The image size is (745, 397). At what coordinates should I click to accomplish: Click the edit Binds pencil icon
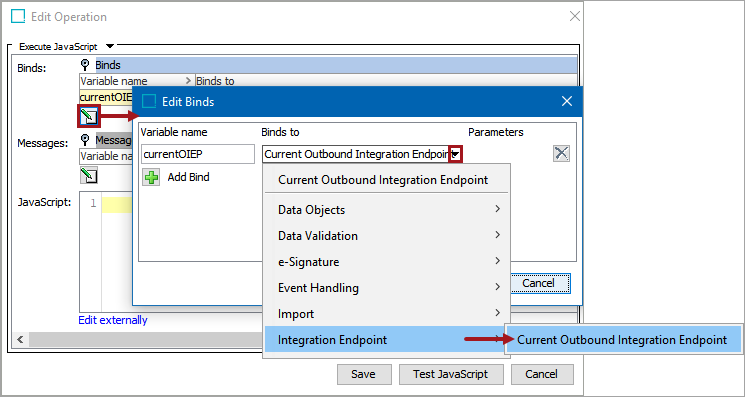(88, 116)
